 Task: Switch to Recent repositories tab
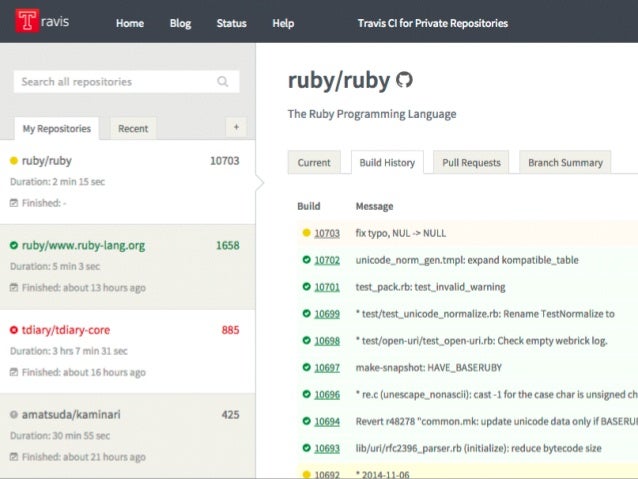coord(133,129)
